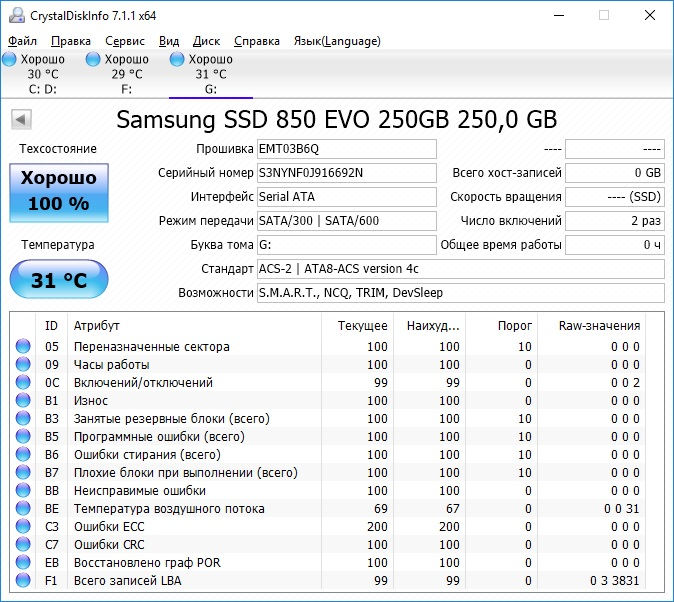Click the transfer mode field SATA/300 | SATA/600
Viewport: 674px width, 602px height.
[x=346, y=221]
